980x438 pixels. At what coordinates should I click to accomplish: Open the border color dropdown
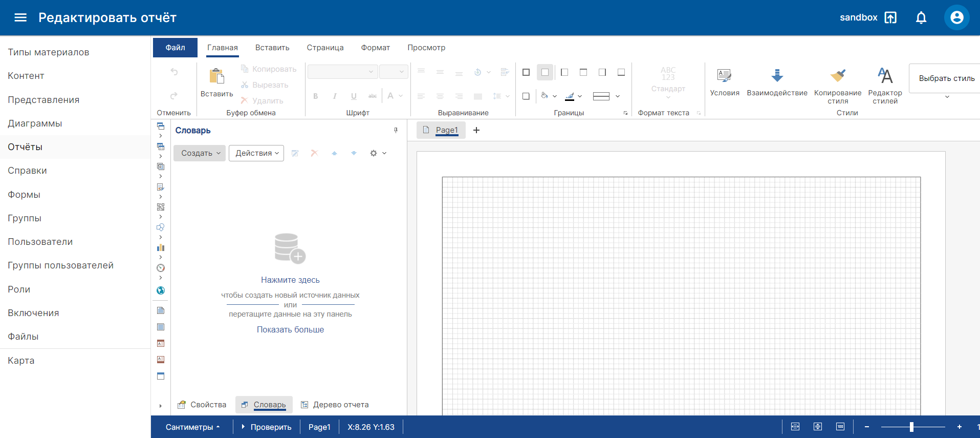tap(573, 96)
